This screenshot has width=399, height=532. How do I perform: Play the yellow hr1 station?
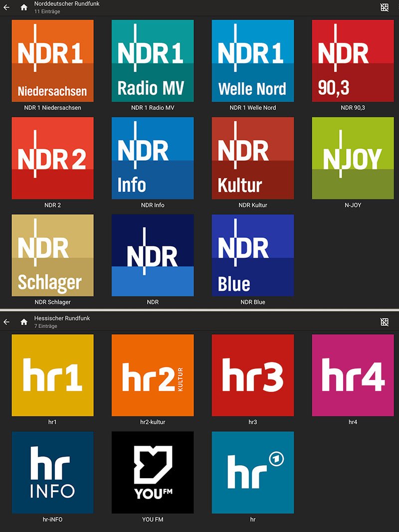52,375
